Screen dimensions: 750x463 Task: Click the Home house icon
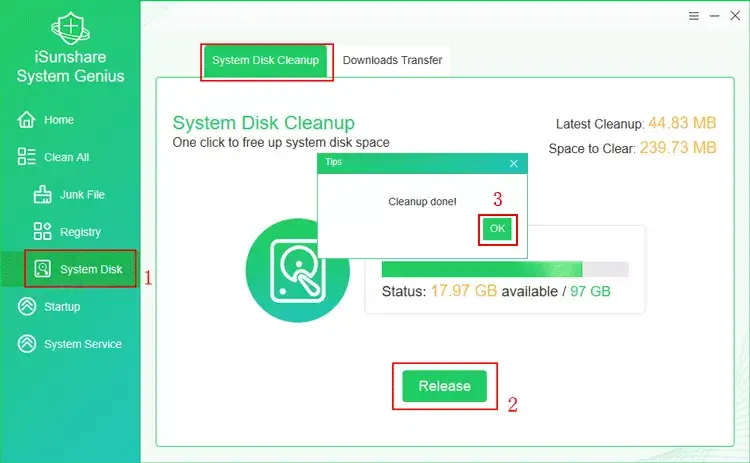pos(26,120)
